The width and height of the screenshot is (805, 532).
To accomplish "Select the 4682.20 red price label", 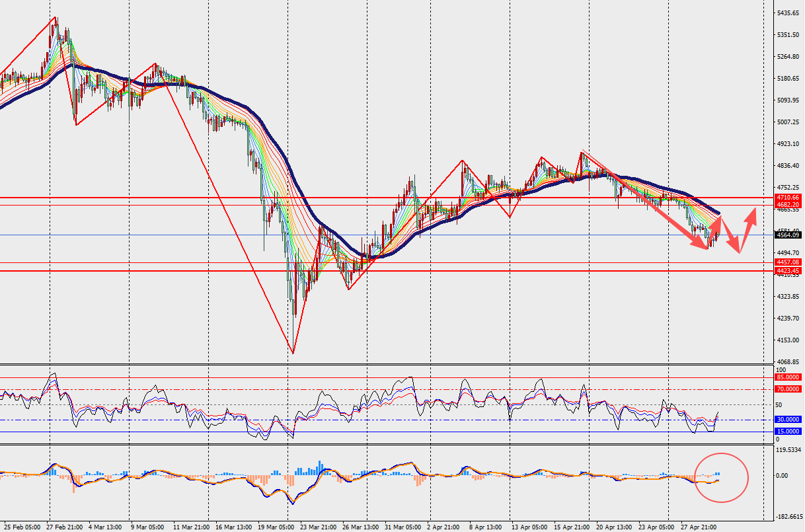I will point(788,205).
